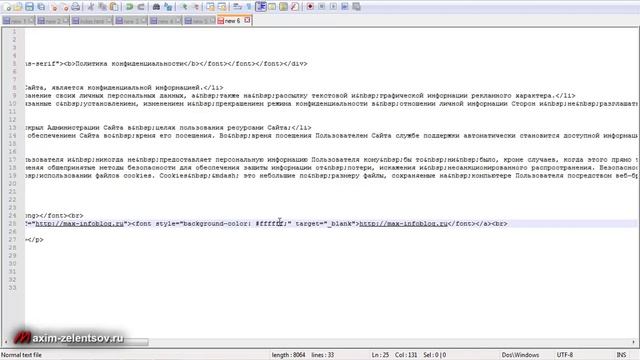Click the Close All toolbar icon
Viewport: 640px width, 360px height.
tap(64, 7)
